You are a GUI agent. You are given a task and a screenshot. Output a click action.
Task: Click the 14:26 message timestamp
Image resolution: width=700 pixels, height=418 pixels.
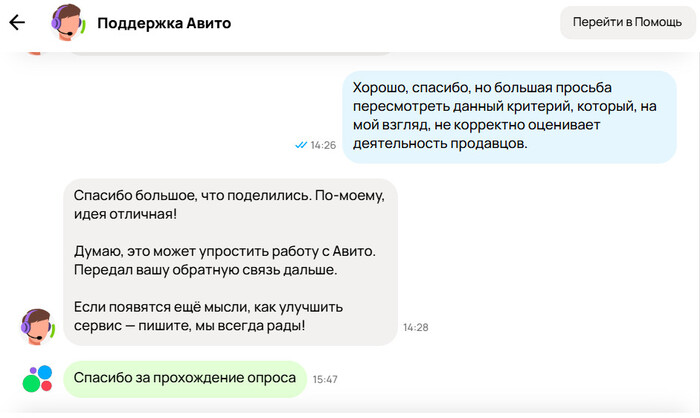tap(323, 145)
